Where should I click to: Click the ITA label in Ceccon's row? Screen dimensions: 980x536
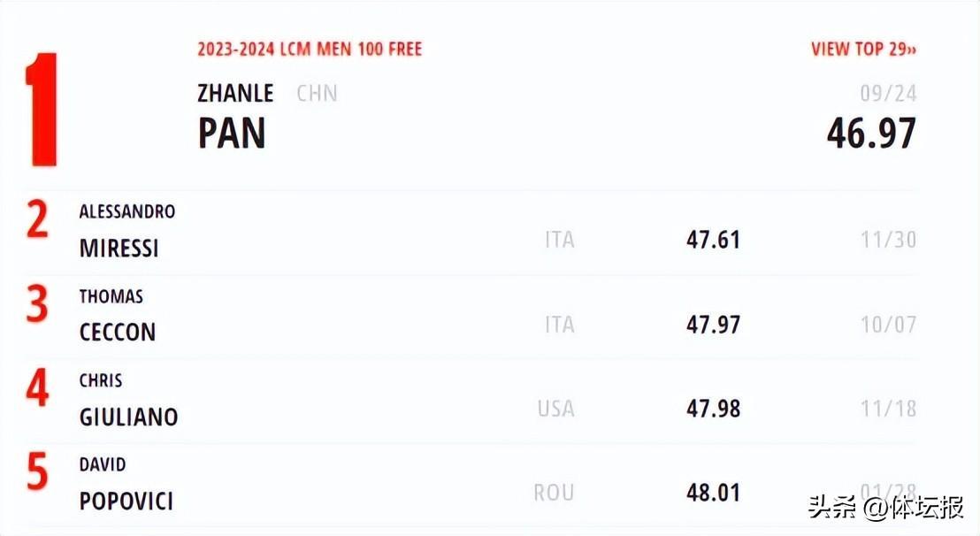tap(559, 325)
